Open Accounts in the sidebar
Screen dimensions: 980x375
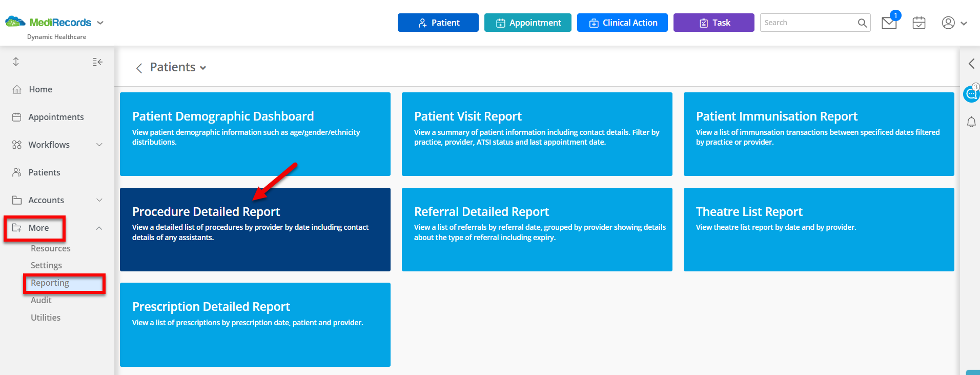(46, 200)
